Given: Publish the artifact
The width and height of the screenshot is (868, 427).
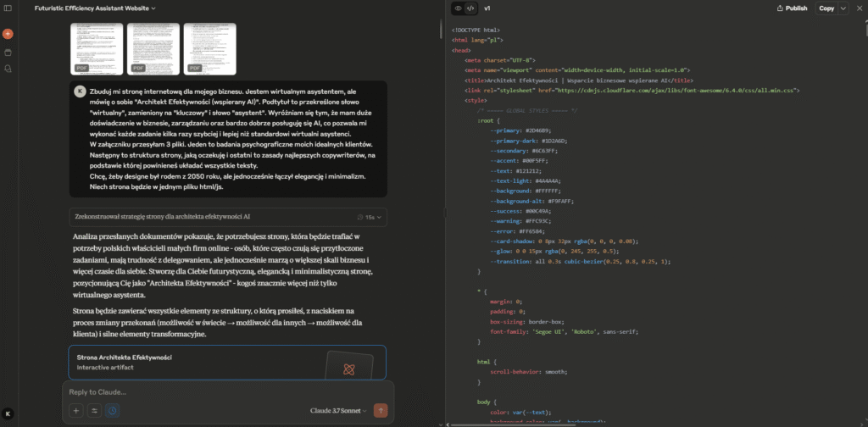Looking at the screenshot, I should pos(792,8).
